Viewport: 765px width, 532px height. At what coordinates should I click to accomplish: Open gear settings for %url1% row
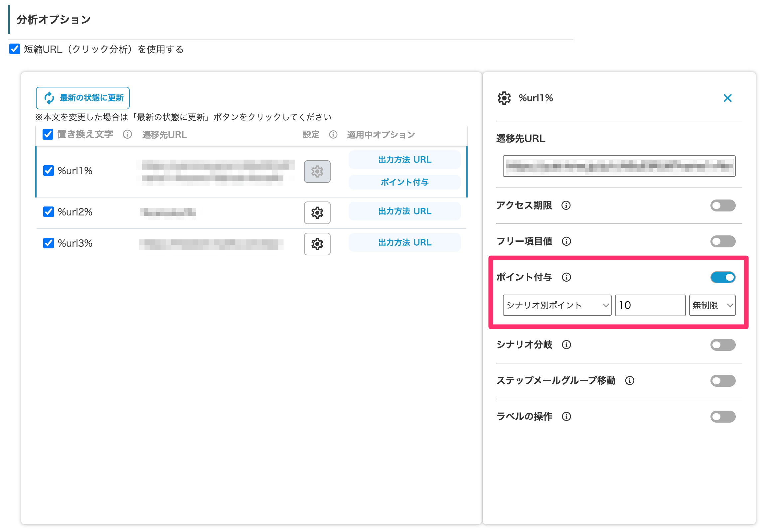coord(317,172)
